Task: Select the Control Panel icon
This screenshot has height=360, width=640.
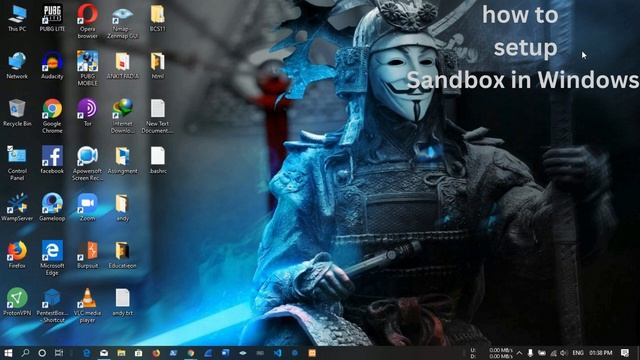Action: [17, 163]
